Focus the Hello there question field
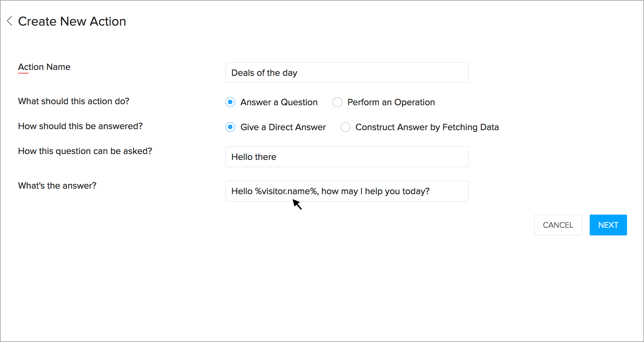 pyautogui.click(x=347, y=157)
